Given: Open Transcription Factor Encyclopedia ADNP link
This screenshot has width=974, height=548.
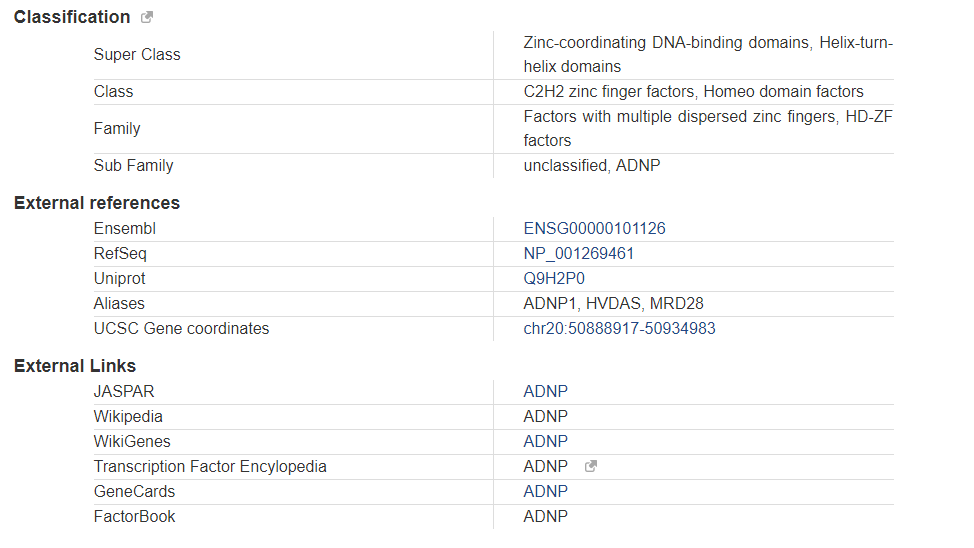Looking at the screenshot, I should click(545, 466).
